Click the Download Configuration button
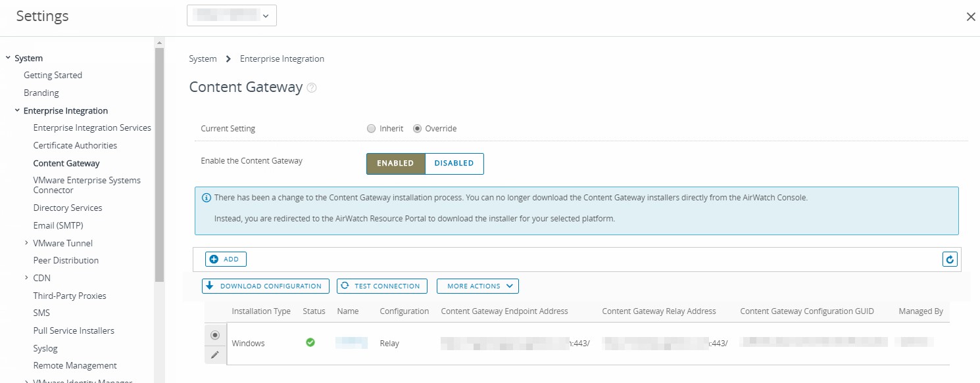The height and width of the screenshot is (383, 980). coord(266,286)
